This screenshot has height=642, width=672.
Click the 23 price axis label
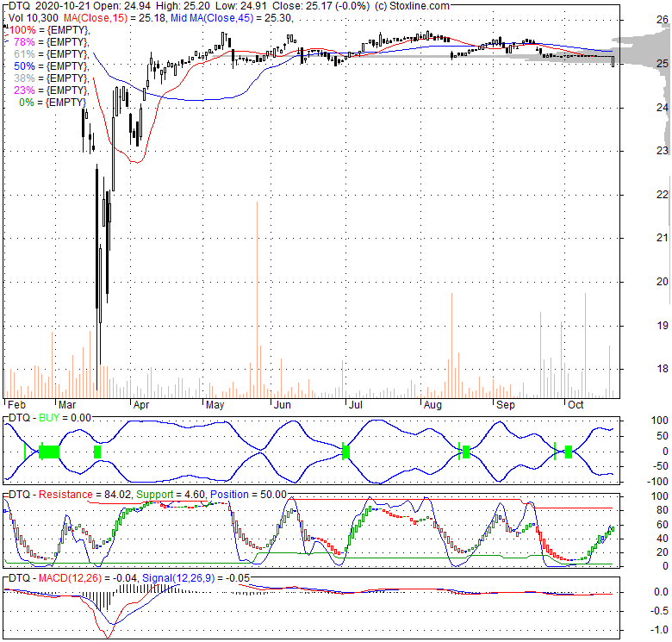tap(663, 151)
